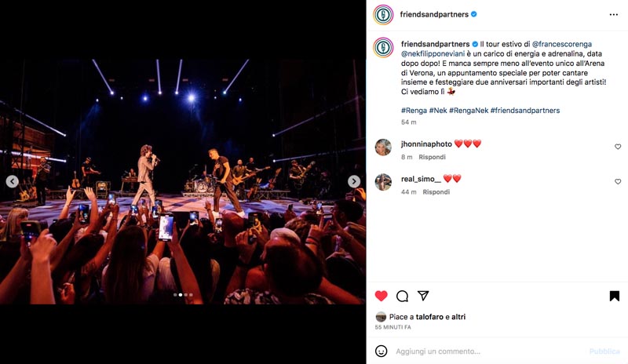Like real_simo__'s comment
The image size is (628, 364).
618,182
